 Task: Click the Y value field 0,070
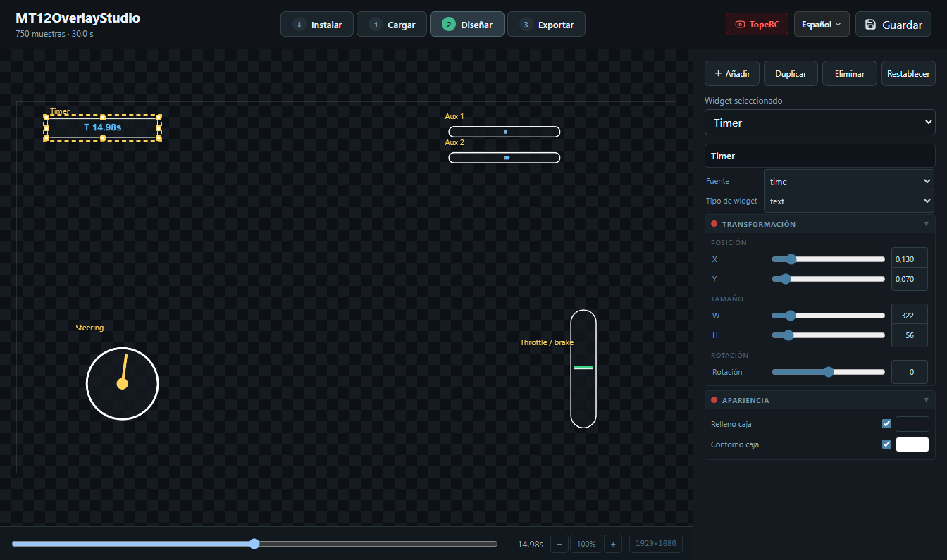910,279
